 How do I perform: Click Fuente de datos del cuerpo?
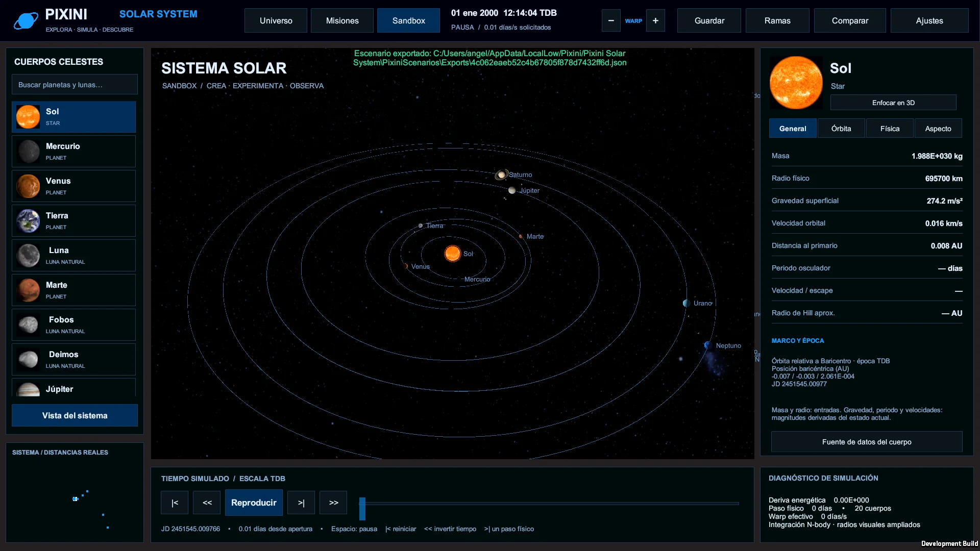pos(867,442)
